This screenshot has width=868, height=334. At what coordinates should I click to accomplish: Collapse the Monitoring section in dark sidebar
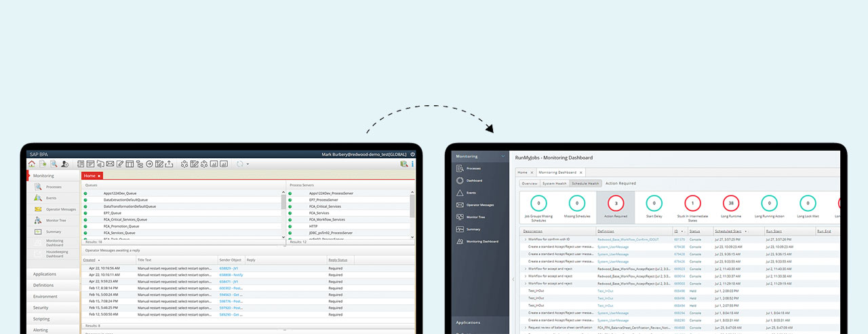pos(502,156)
